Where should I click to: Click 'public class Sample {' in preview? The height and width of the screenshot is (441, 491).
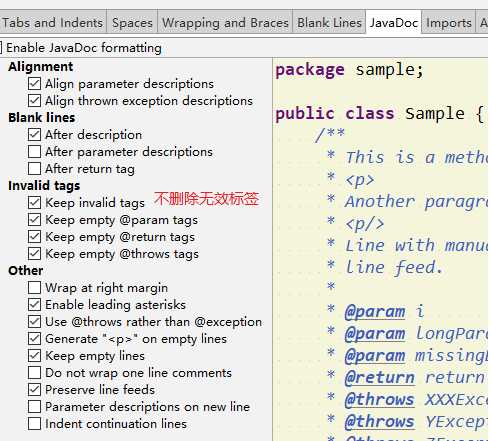coord(379,114)
